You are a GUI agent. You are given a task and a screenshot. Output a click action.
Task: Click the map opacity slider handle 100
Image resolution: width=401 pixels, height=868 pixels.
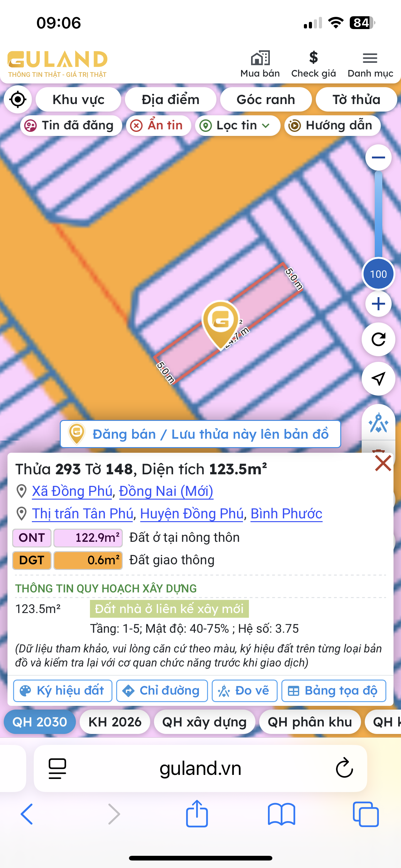pyautogui.click(x=378, y=274)
